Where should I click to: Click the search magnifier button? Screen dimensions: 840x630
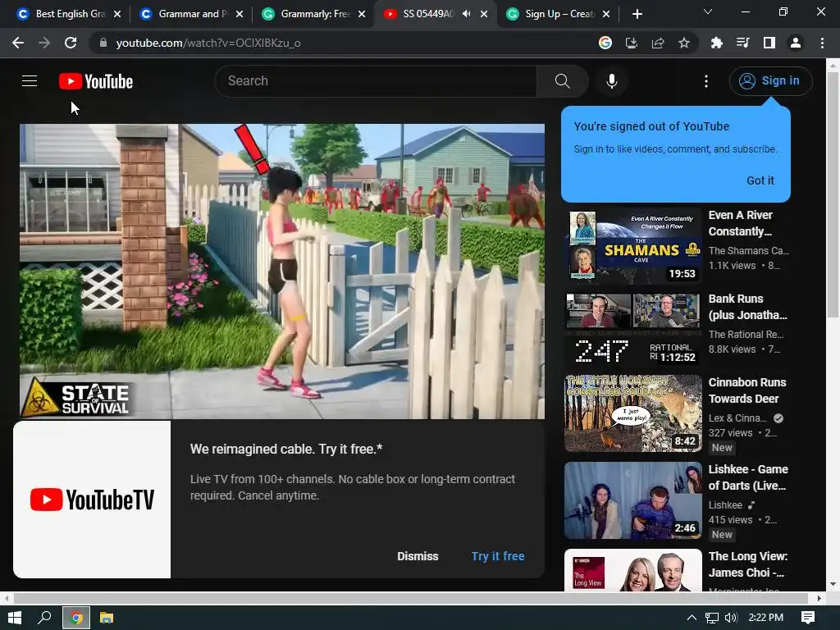tap(563, 81)
